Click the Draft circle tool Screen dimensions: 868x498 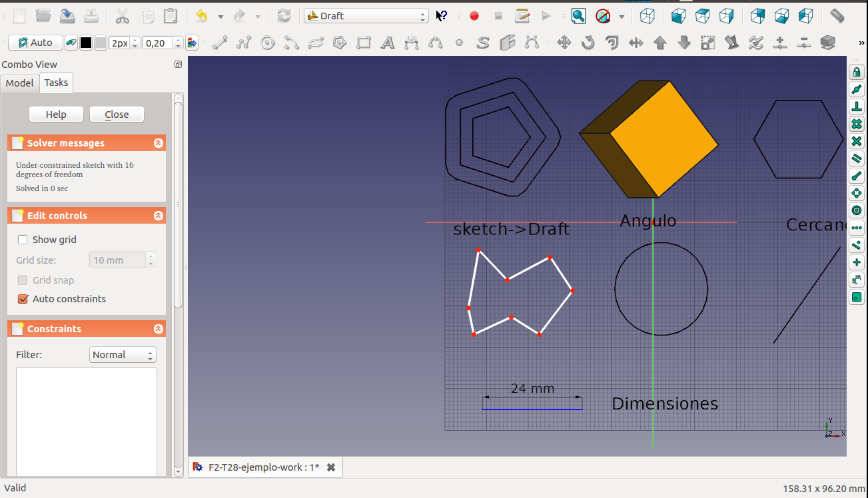click(x=268, y=43)
